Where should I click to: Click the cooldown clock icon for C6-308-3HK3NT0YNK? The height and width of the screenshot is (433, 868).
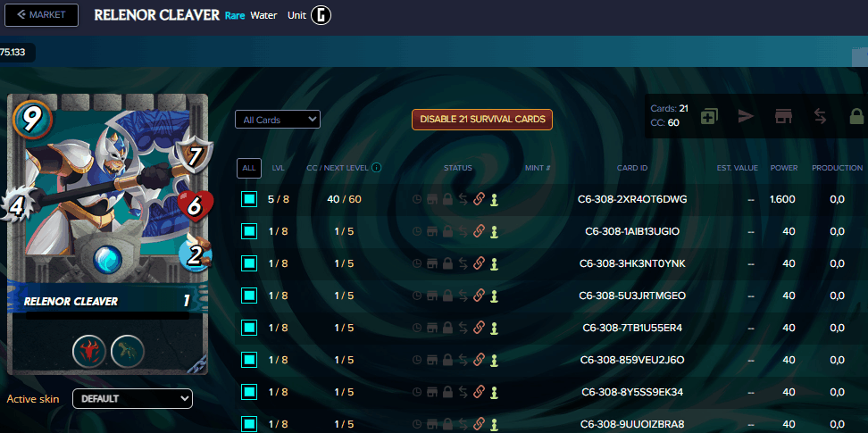[x=417, y=263]
